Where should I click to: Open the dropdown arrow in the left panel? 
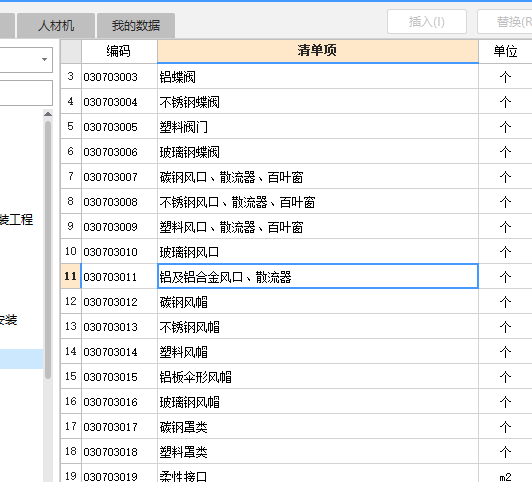coord(44,60)
